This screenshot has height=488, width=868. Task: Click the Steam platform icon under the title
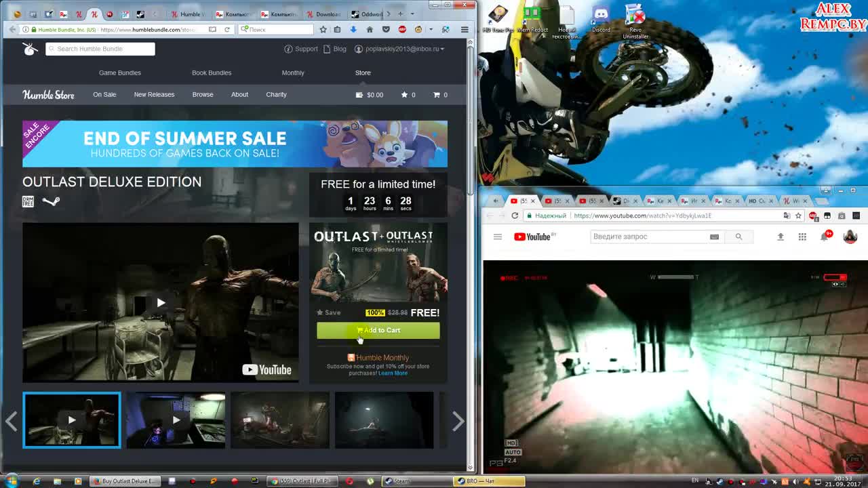[x=51, y=201]
